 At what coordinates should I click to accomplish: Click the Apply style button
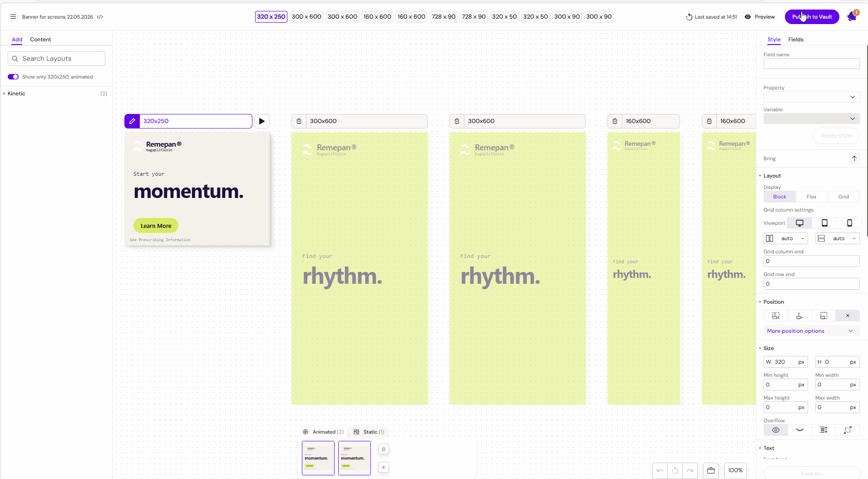coord(836,136)
